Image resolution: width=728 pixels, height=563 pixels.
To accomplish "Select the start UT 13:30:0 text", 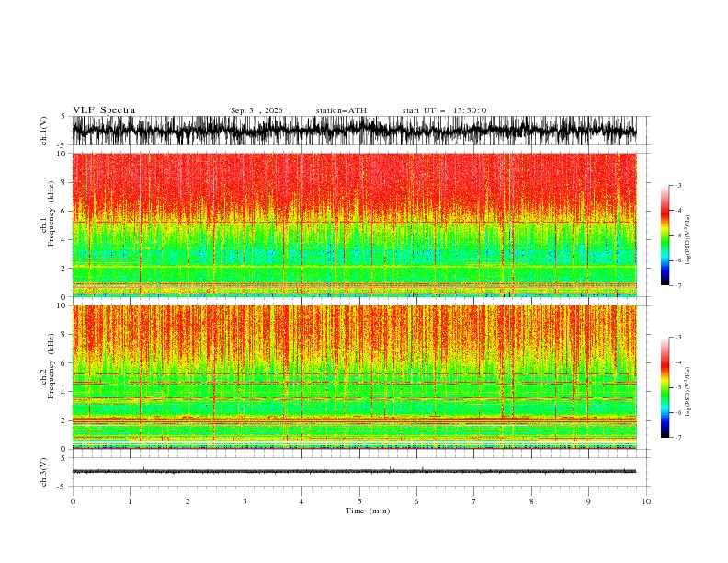I will tap(444, 110).
